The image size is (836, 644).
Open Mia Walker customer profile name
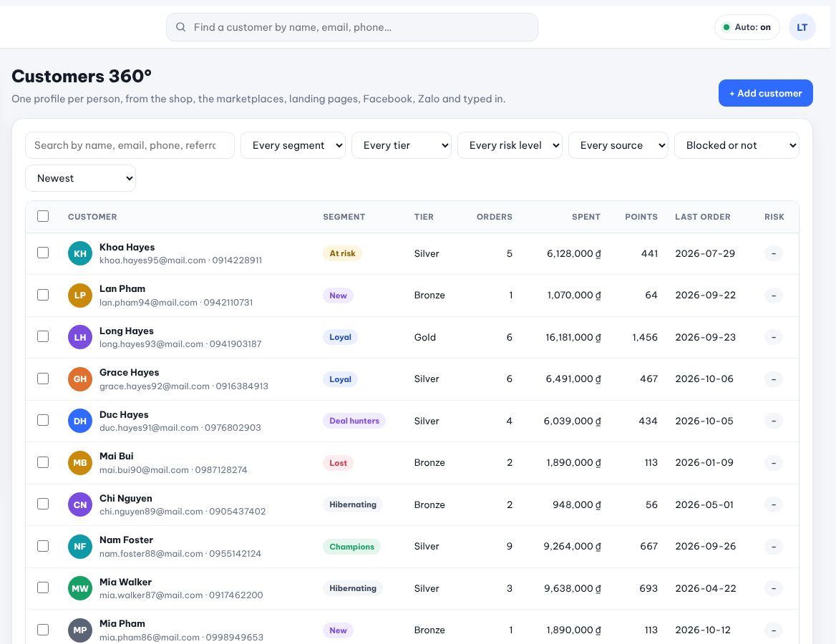click(125, 582)
